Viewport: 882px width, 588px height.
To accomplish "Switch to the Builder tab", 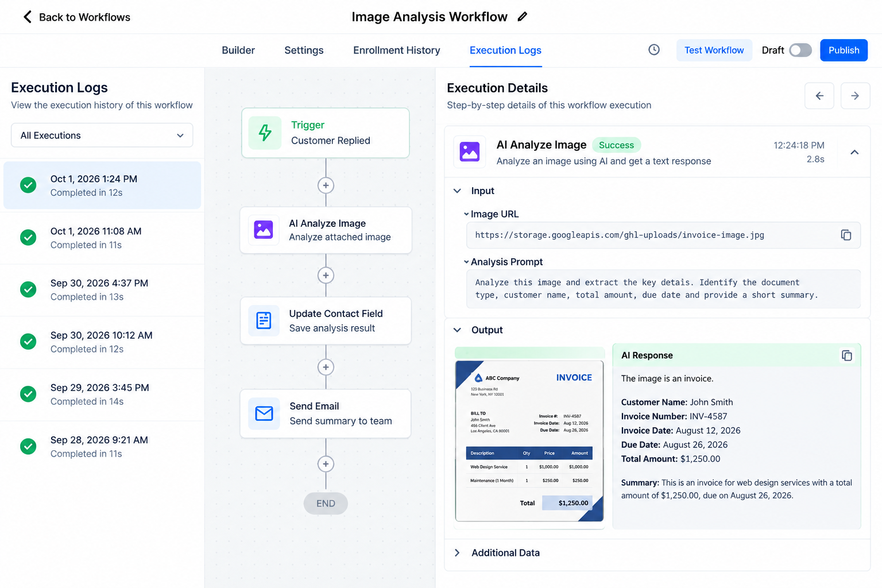I will pos(238,50).
